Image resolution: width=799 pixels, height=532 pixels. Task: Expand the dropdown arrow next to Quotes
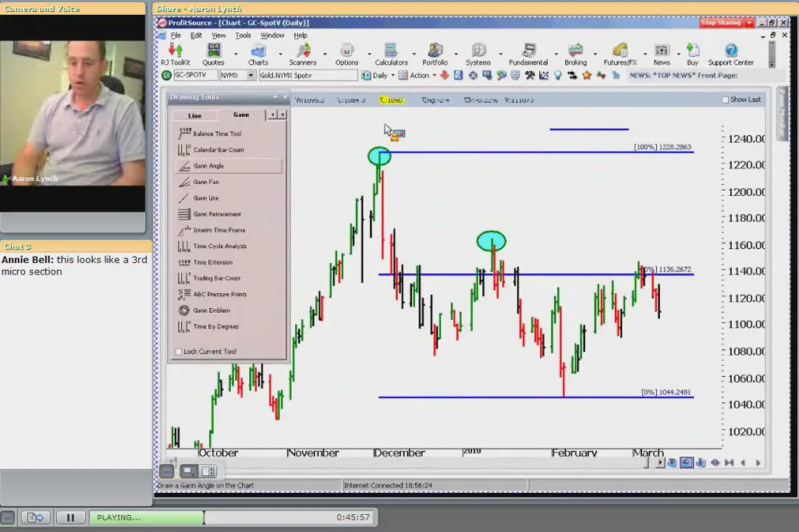236,54
